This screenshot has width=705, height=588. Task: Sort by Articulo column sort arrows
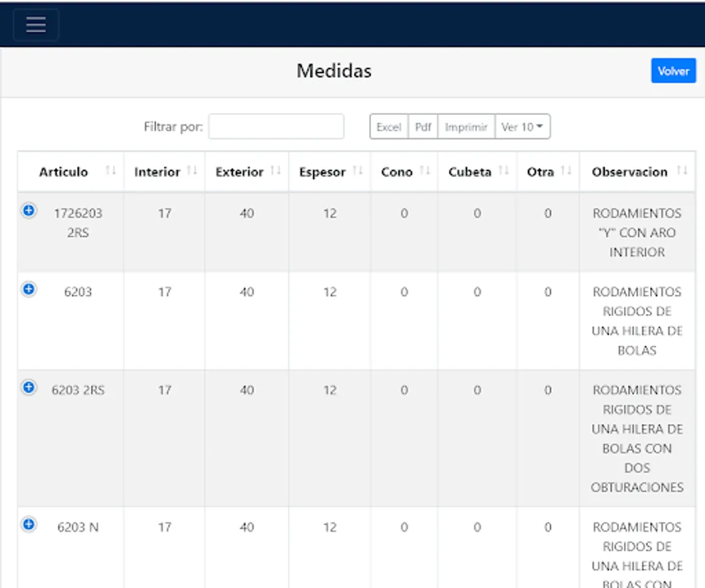(110, 171)
